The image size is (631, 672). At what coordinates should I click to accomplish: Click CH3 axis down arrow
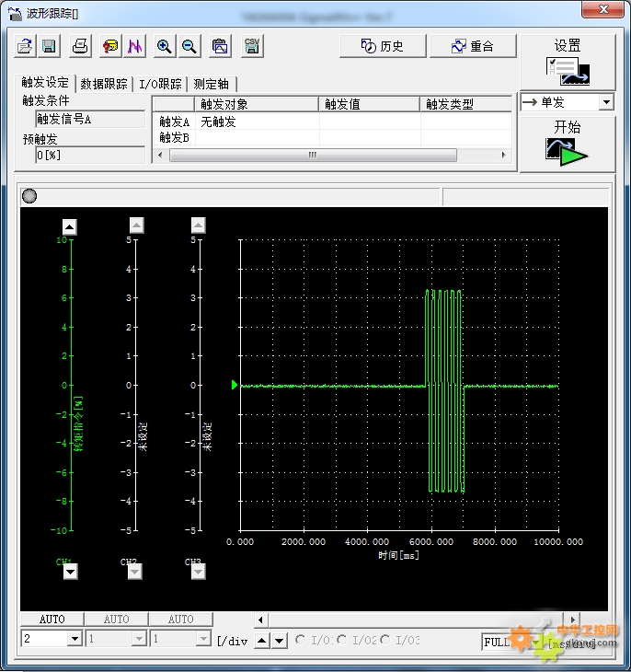coord(198,572)
